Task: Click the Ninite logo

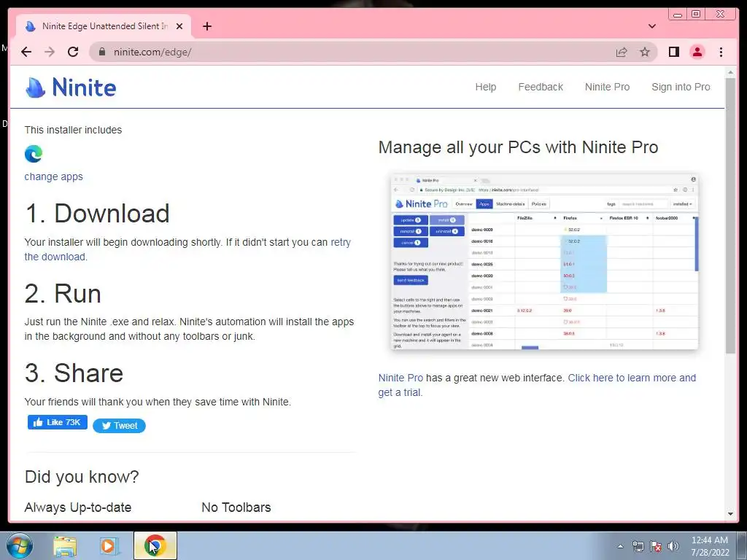Action: pos(71,87)
